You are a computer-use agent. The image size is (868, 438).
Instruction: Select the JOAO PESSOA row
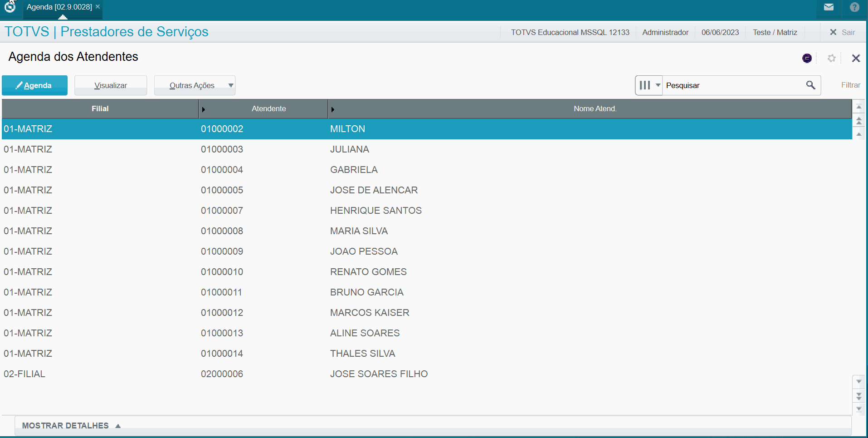click(427, 251)
